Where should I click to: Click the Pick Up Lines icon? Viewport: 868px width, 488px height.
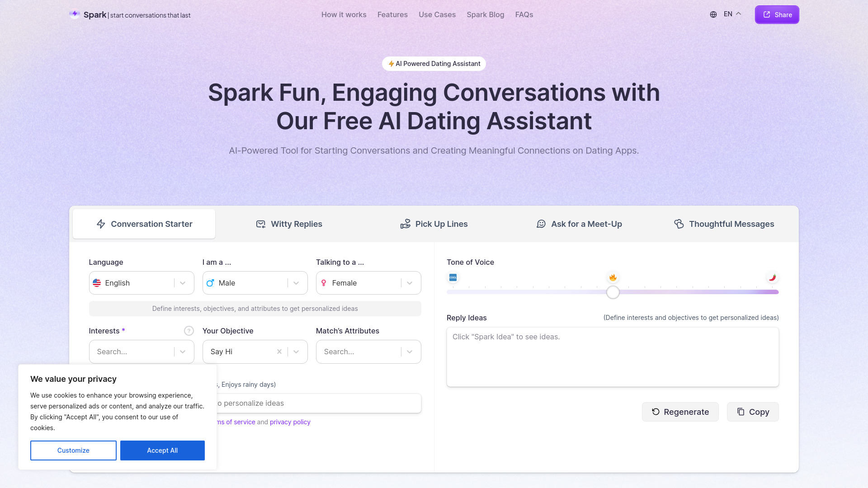[406, 224]
